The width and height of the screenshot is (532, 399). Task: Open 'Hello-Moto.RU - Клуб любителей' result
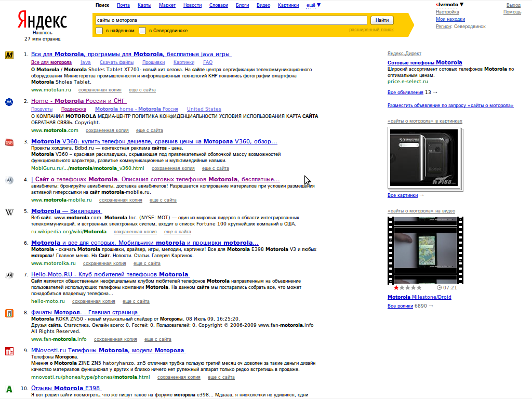click(x=110, y=274)
